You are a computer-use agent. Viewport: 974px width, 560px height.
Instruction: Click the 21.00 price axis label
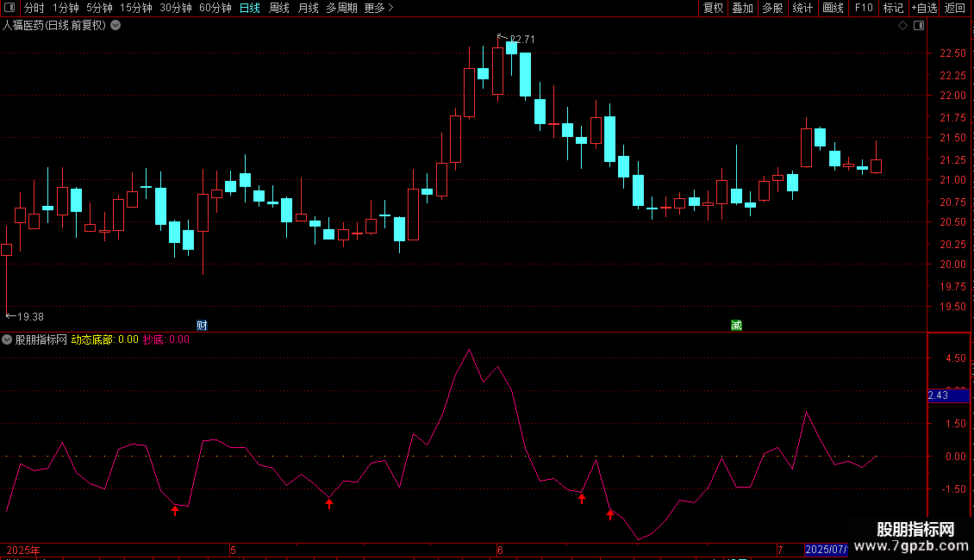click(x=952, y=180)
